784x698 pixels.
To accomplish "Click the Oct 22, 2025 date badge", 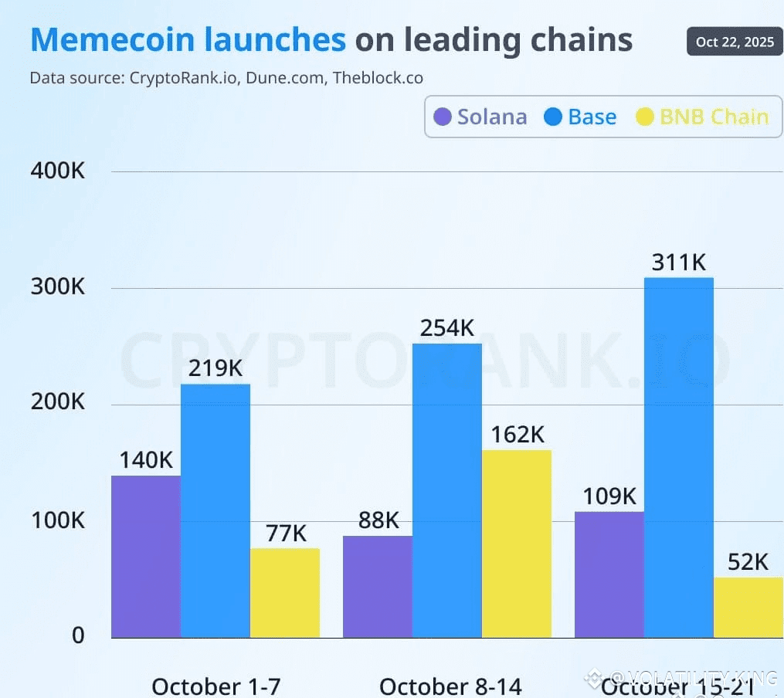I will click(735, 42).
